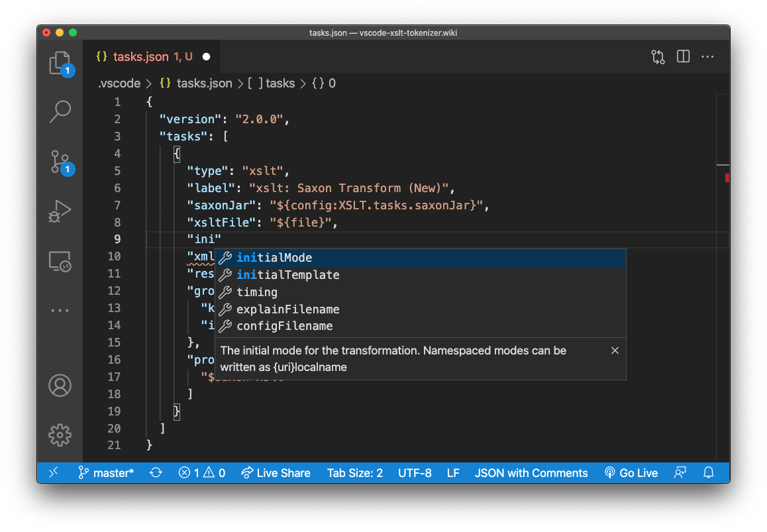Open the tasks breadcrumb picker

[x=280, y=83]
